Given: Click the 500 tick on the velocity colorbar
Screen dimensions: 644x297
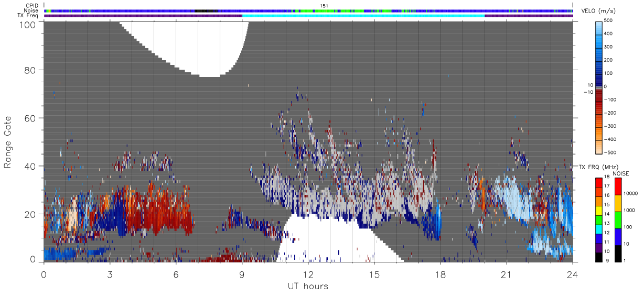Looking at the screenshot, I should point(609,20).
